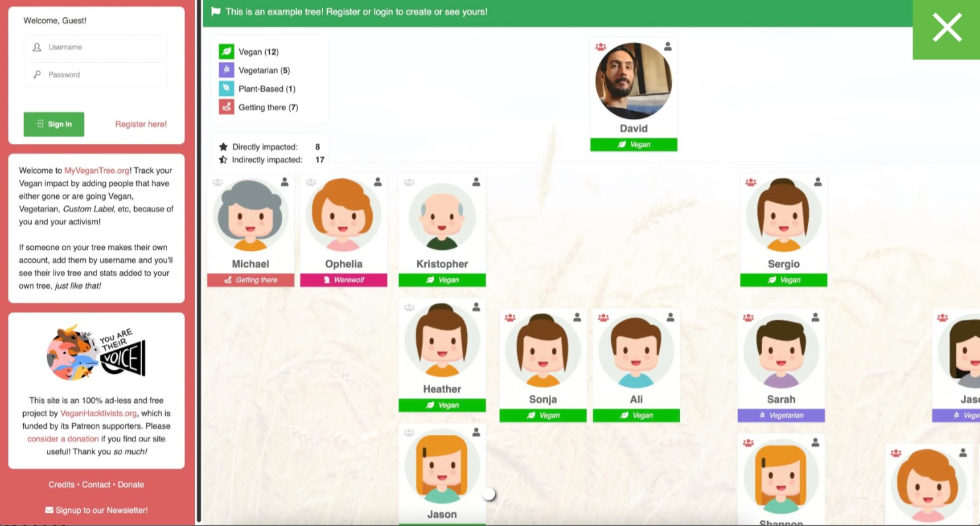Viewport: 980px width, 526px height.
Task: Open the VeganHacktivists.org link
Action: (x=98, y=413)
